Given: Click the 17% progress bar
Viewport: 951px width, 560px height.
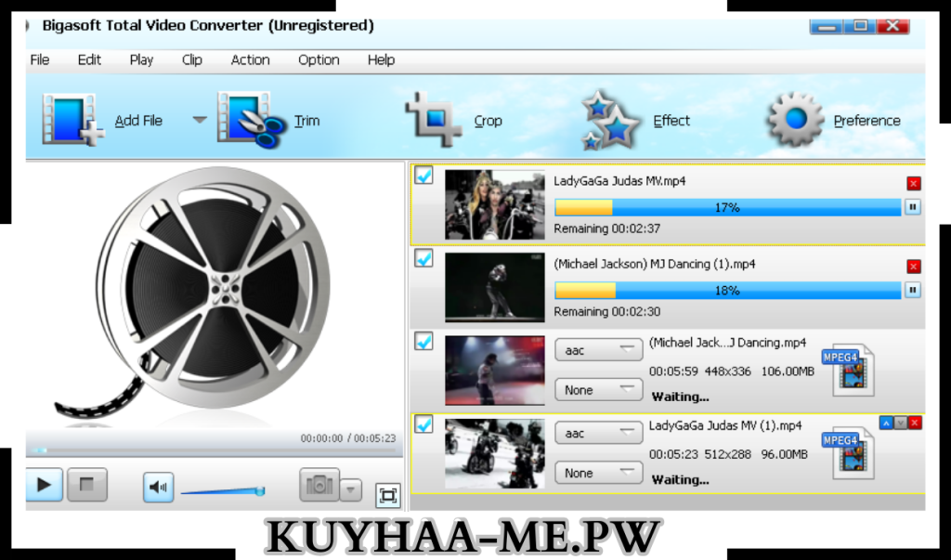Looking at the screenshot, I should [727, 207].
